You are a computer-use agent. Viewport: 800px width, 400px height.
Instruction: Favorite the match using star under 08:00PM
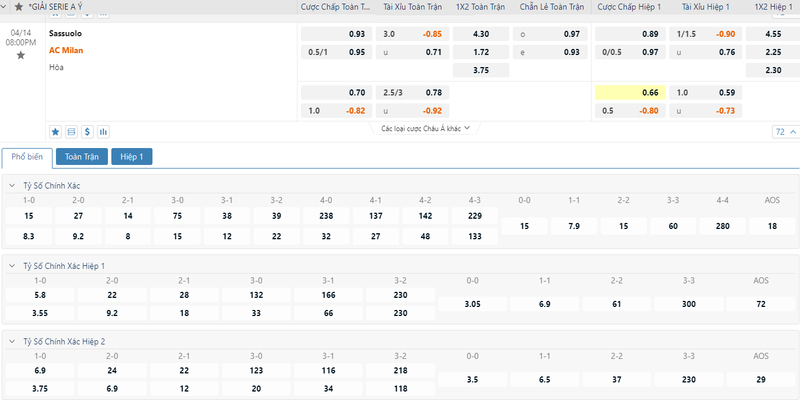tap(20, 55)
